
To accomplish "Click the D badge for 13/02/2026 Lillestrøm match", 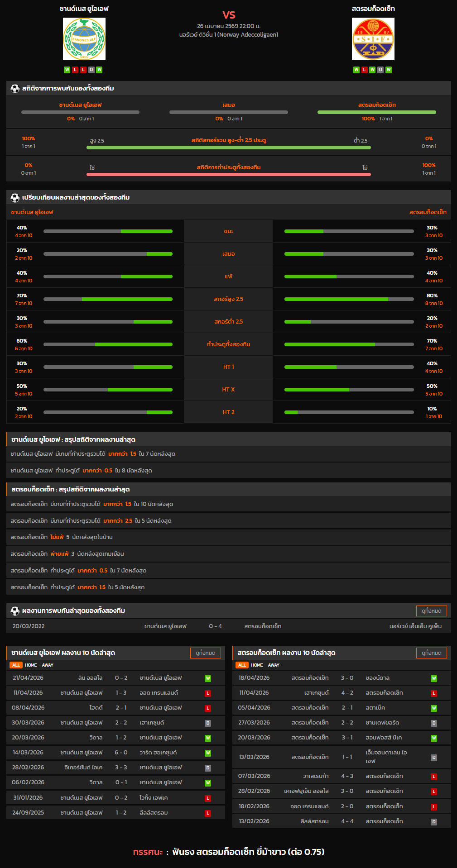I will pos(433,822).
